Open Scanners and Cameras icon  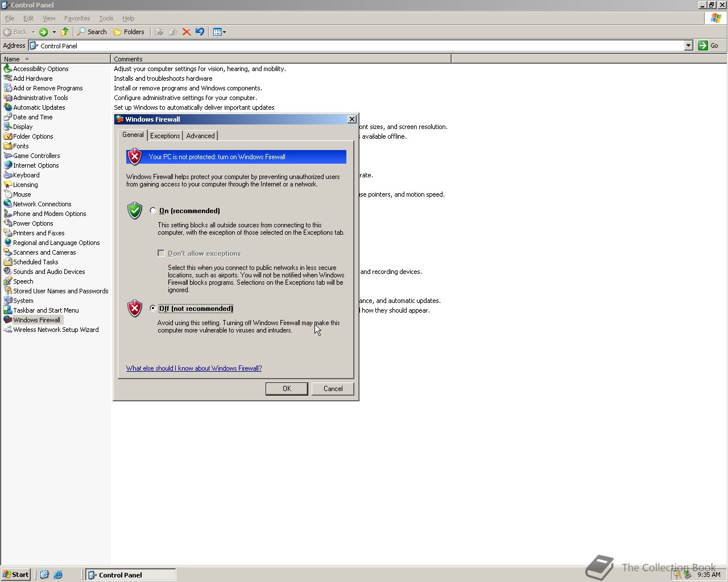[x=8, y=252]
